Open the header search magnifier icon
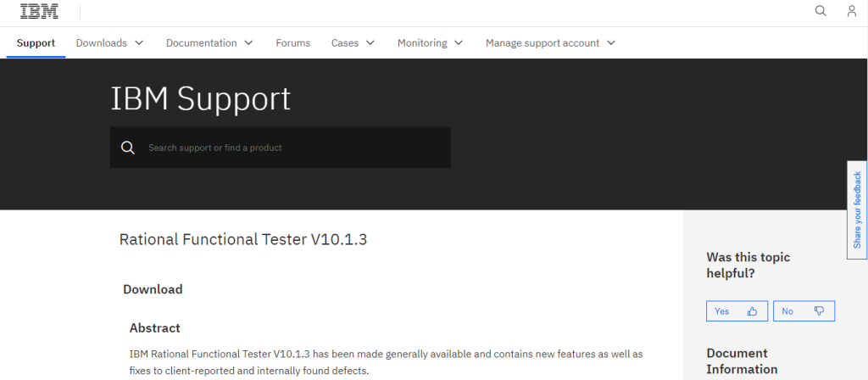This screenshot has width=868, height=380. tap(821, 11)
